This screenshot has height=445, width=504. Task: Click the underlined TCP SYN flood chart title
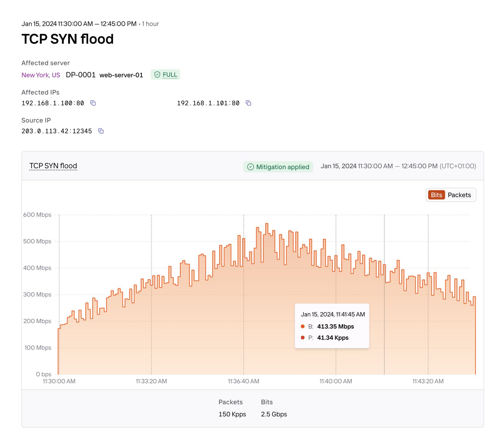pyautogui.click(x=53, y=166)
